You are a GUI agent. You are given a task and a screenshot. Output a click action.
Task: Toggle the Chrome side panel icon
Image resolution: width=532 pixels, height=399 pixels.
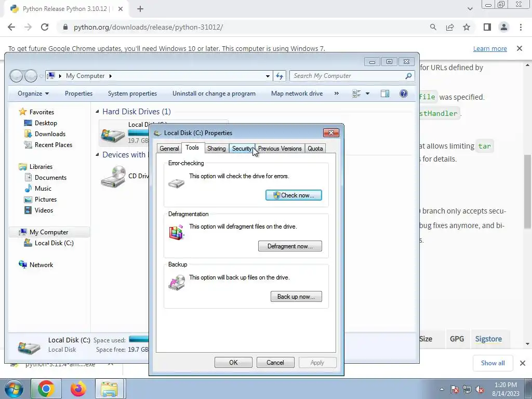pos(487,27)
